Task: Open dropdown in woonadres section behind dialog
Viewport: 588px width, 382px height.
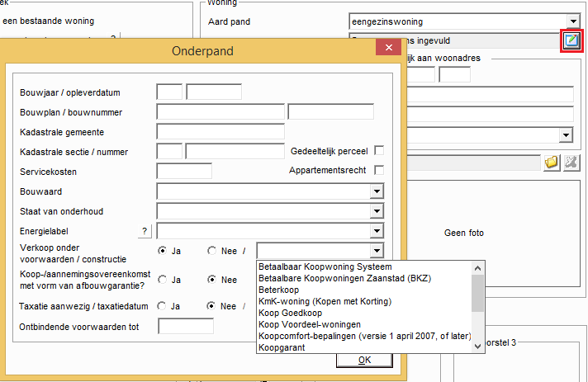Action: pos(566,135)
